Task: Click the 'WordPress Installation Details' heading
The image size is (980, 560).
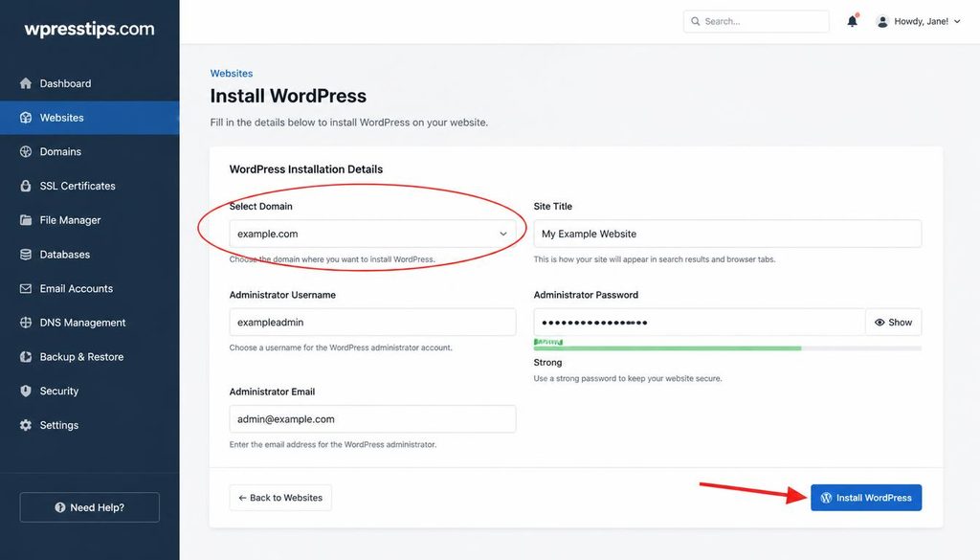Action: 306,169
